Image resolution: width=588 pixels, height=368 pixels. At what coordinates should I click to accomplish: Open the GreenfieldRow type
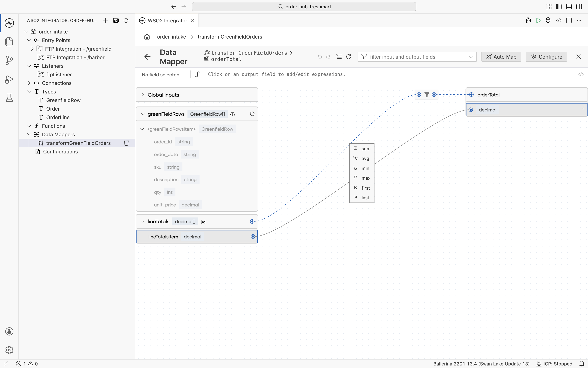click(x=63, y=100)
